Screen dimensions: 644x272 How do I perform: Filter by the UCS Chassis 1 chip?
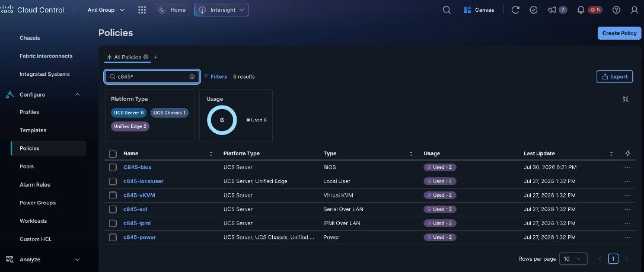point(169,113)
